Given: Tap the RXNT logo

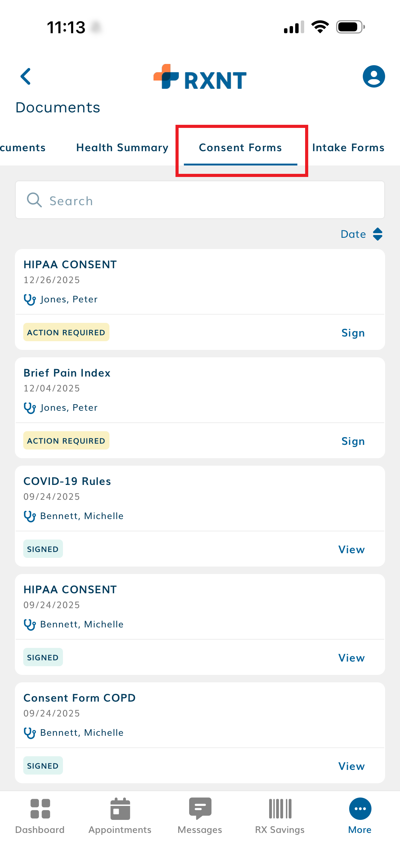Looking at the screenshot, I should [x=200, y=77].
